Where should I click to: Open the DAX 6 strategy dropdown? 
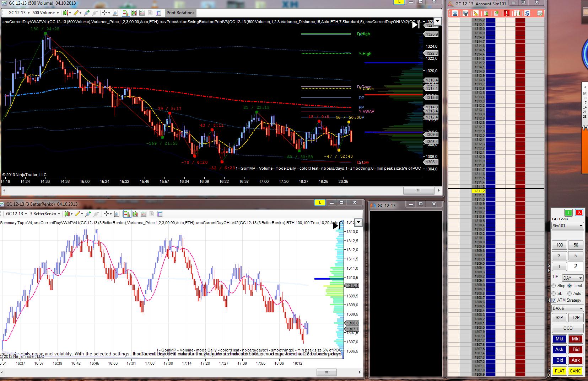point(567,308)
